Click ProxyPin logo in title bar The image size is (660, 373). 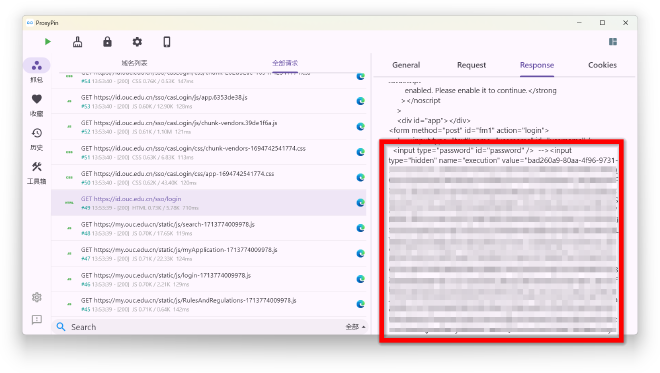[x=30, y=23]
